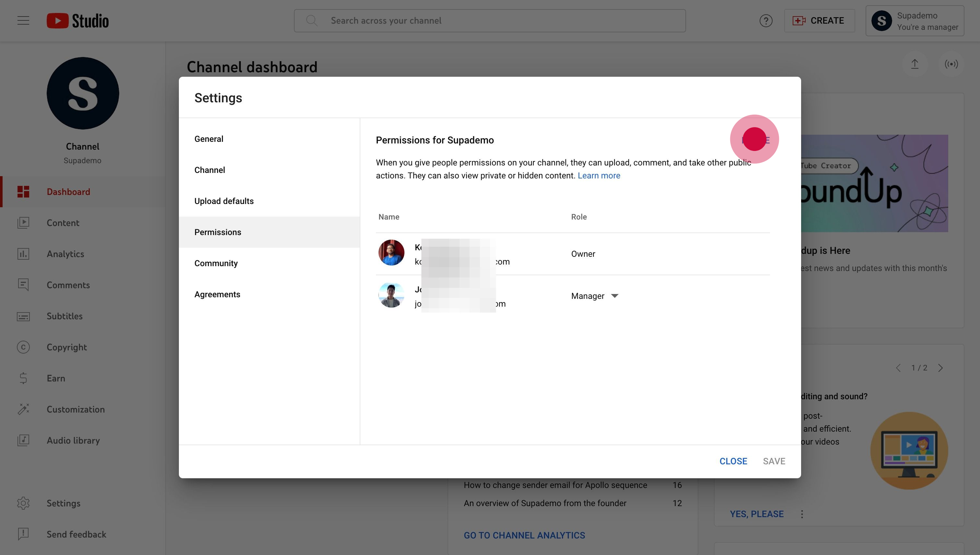This screenshot has width=980, height=555.
Task: Click the Content play icon
Action: pos(23,222)
